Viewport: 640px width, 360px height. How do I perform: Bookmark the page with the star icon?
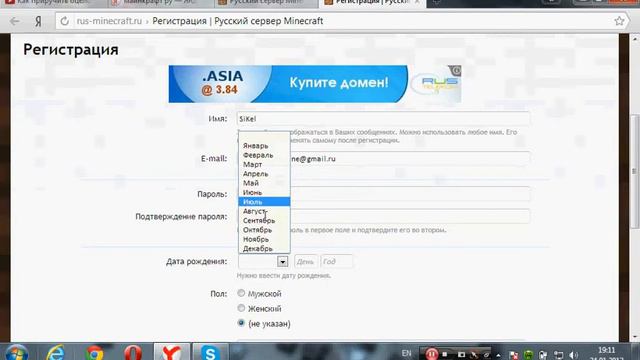tap(619, 21)
